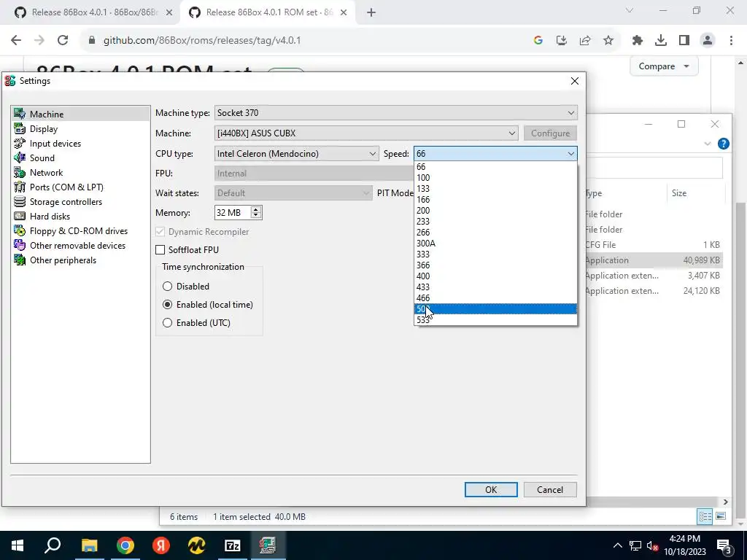747x560 pixels.
Task: Cancel the Settings dialog
Action: click(x=550, y=489)
